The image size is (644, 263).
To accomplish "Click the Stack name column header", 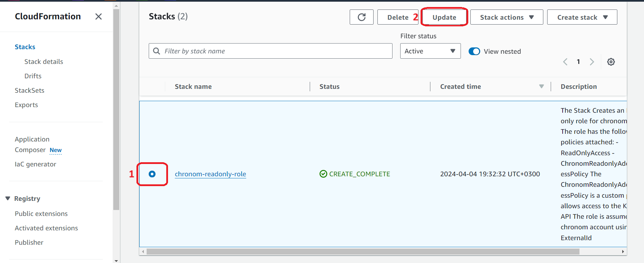I will pyautogui.click(x=193, y=86).
